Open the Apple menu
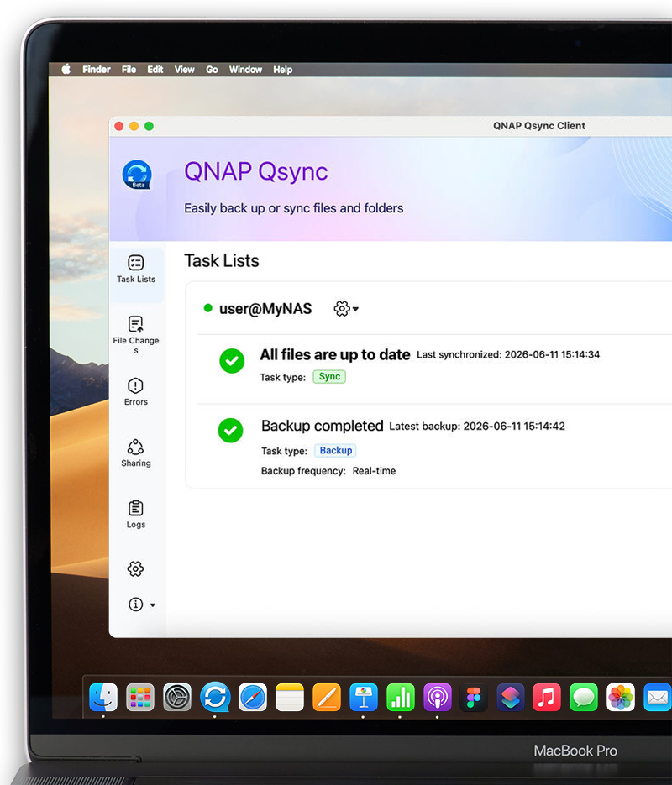 click(x=66, y=69)
